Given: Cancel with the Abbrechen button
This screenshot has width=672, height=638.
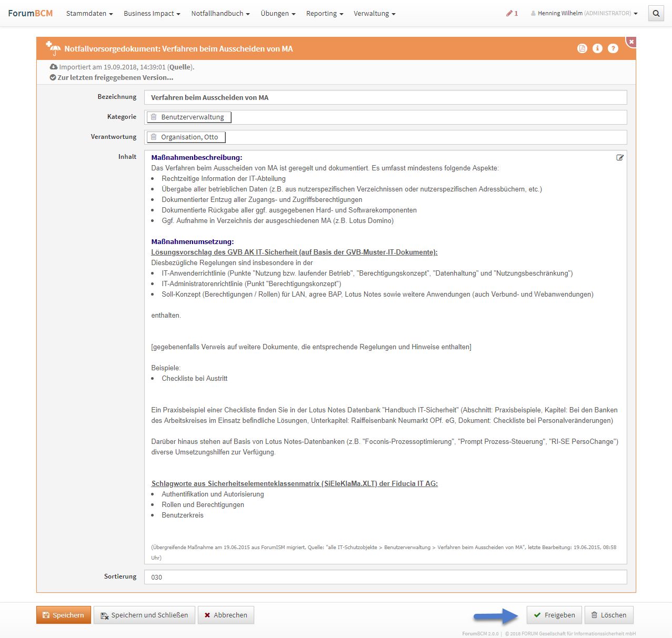Looking at the screenshot, I should tap(226, 615).
